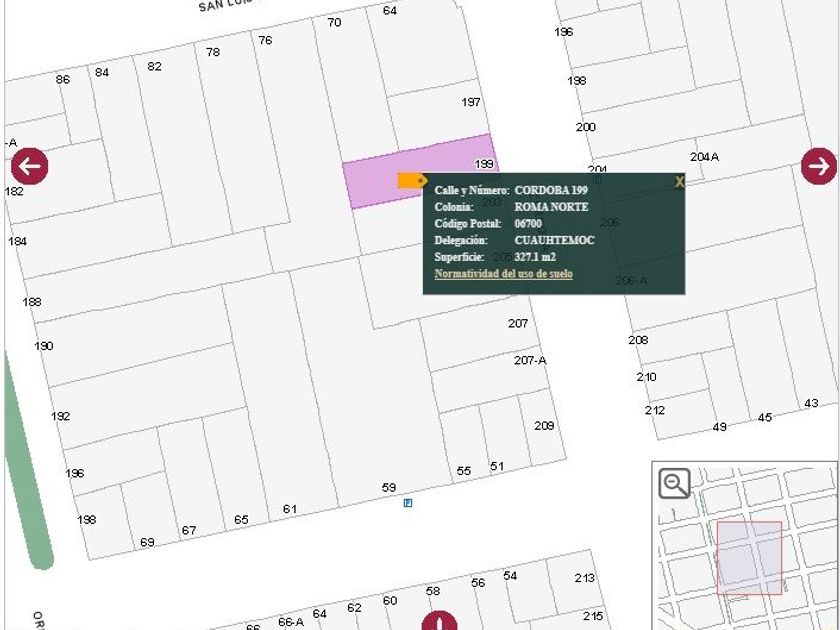Click lot label 66-A
The height and width of the screenshot is (630, 840).
pyautogui.click(x=291, y=621)
